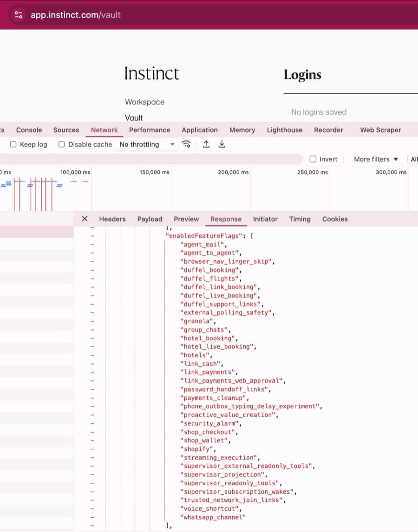Show the request Payload tab
This screenshot has height=532, width=418.
point(150,219)
